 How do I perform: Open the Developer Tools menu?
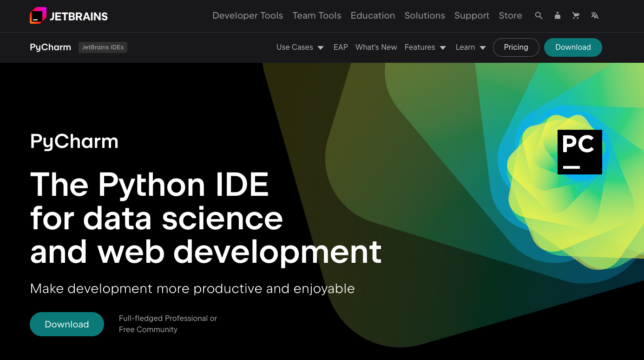(248, 15)
